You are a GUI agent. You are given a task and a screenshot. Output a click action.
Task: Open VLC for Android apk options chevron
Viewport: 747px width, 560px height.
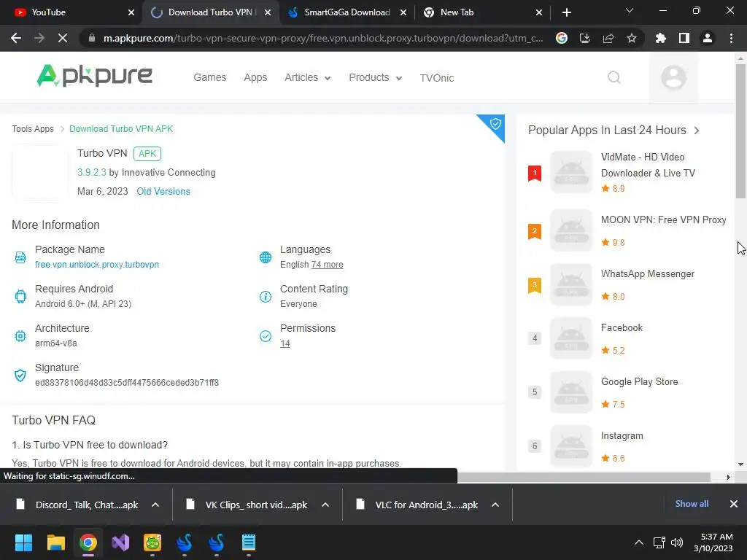[x=495, y=505]
